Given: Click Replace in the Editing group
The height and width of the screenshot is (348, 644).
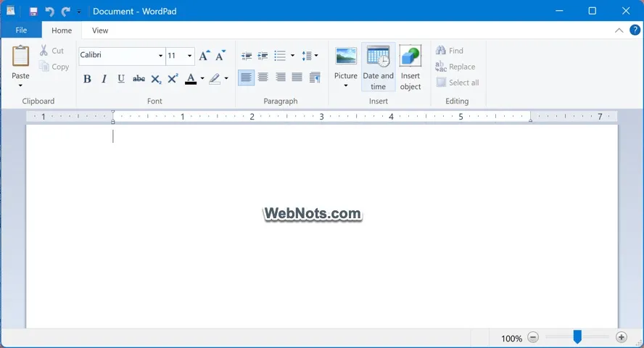Looking at the screenshot, I should pos(455,67).
